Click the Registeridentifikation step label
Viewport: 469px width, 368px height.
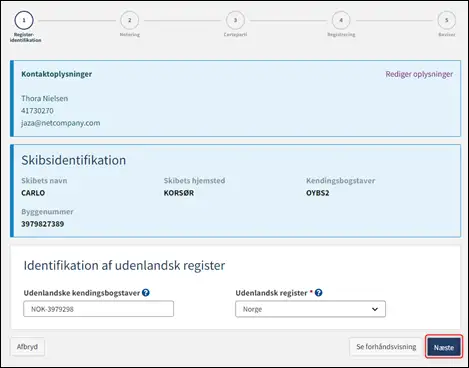tap(25, 37)
